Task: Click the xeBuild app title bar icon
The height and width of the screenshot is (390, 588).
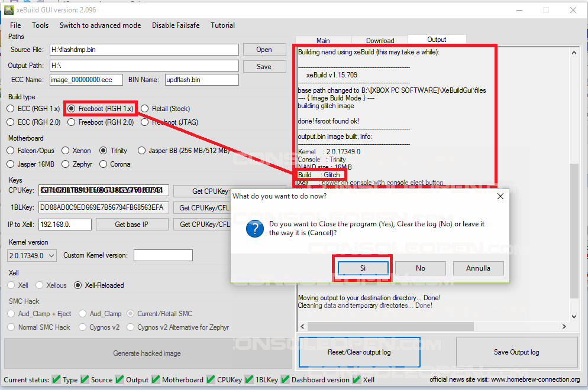Action: (9, 10)
